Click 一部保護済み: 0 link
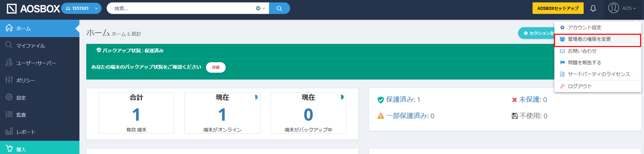Image resolution: width=644 pixels, height=154 pixels. [410, 116]
